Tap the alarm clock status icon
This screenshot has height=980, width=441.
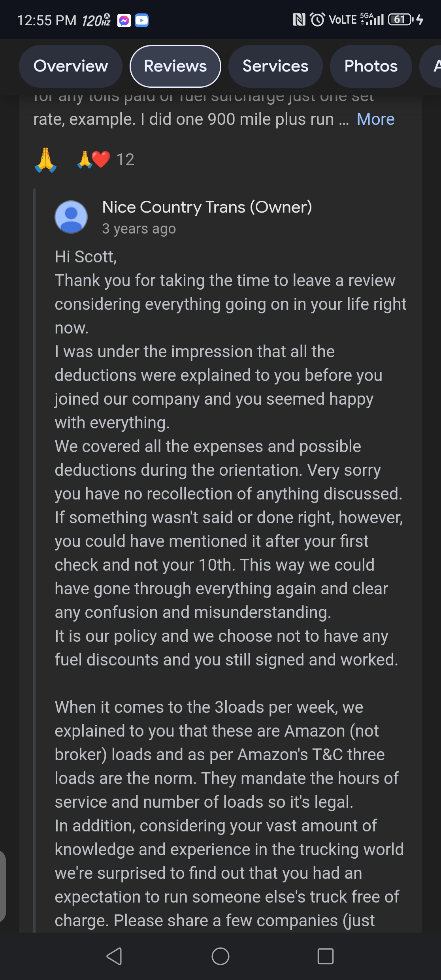(x=318, y=19)
